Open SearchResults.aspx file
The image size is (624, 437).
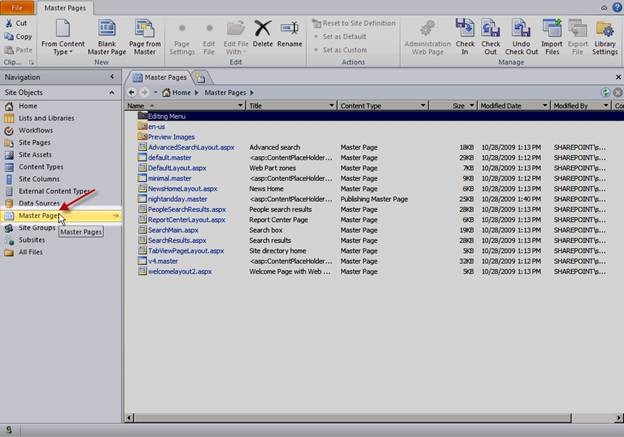click(177, 240)
